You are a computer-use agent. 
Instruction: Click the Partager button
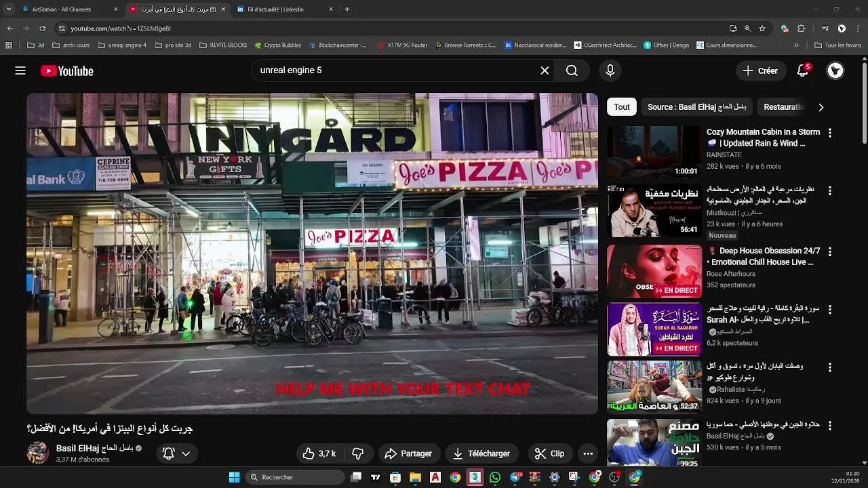[408, 453]
